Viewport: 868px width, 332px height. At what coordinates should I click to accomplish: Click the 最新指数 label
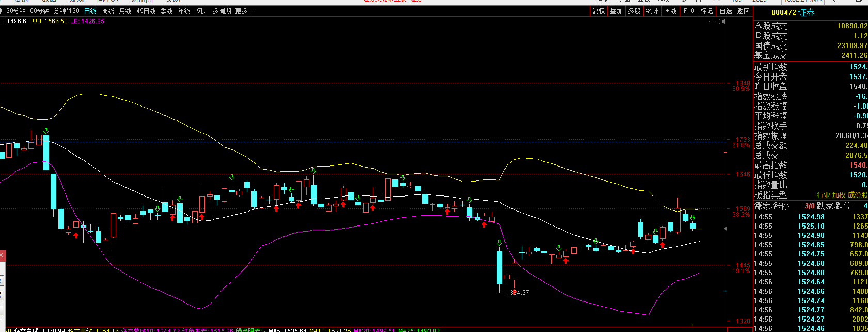pyautogui.click(x=770, y=67)
